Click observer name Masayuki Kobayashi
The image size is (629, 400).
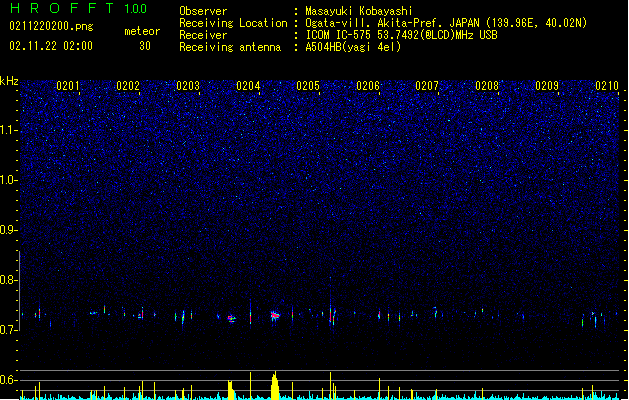click(x=359, y=11)
